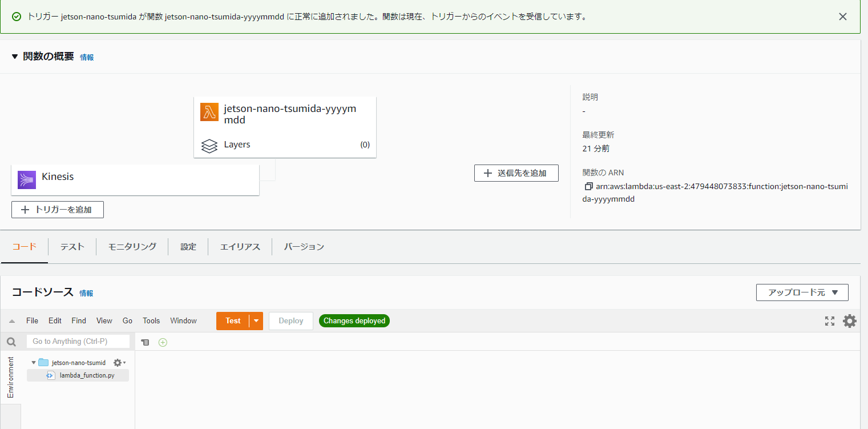Open the Find menu
Screen dimensions: 868x429
(79, 320)
